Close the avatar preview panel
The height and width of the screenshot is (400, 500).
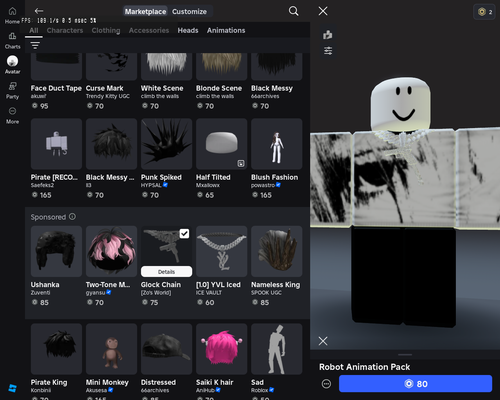click(x=323, y=11)
